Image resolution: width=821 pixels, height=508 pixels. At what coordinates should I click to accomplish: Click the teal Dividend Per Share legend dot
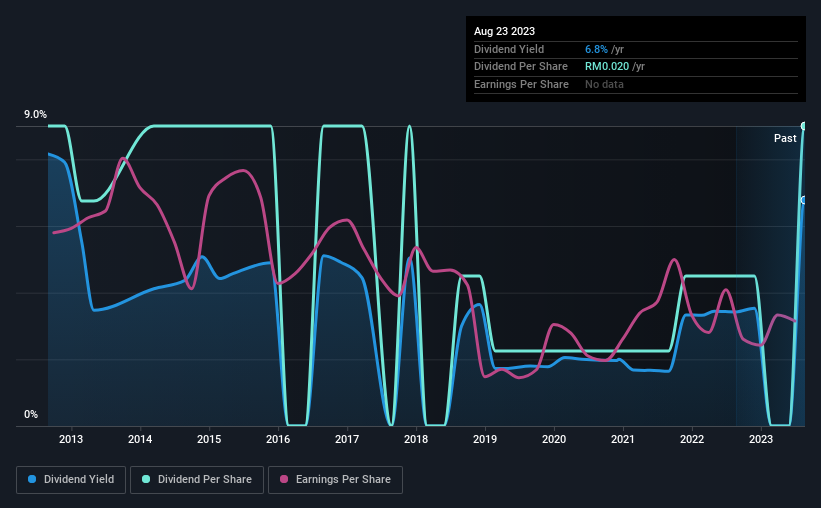(x=146, y=479)
